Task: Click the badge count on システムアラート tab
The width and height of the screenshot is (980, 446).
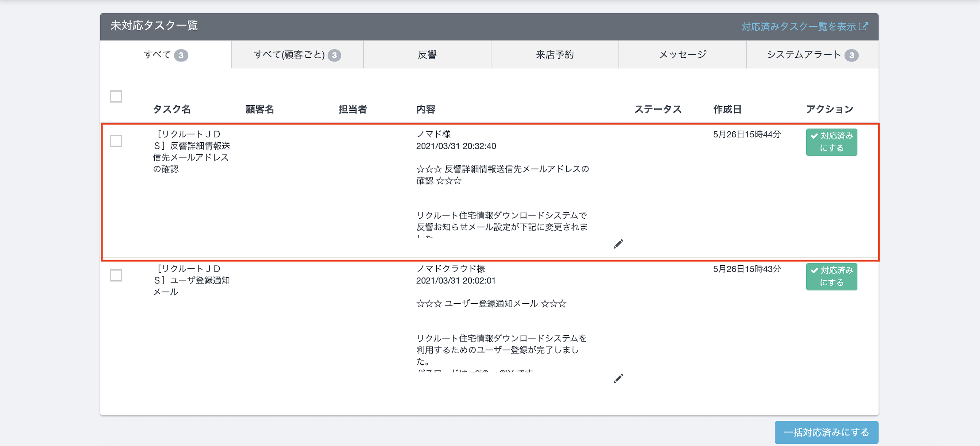Action: coord(852,55)
